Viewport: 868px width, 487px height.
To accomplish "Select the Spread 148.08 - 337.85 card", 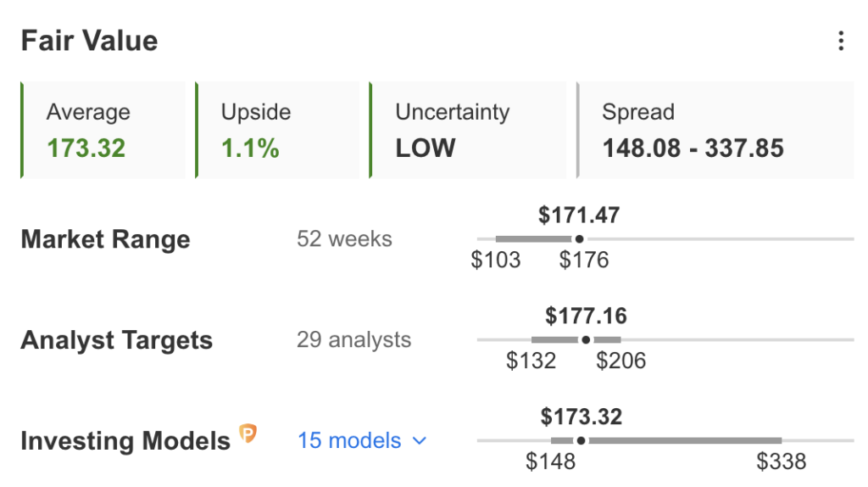I will [715, 131].
